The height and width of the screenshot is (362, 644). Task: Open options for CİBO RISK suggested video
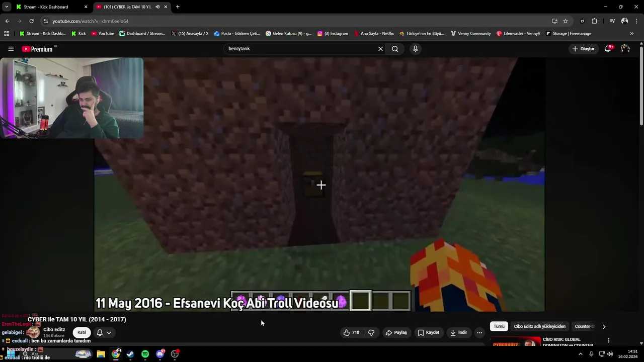click(x=608, y=340)
